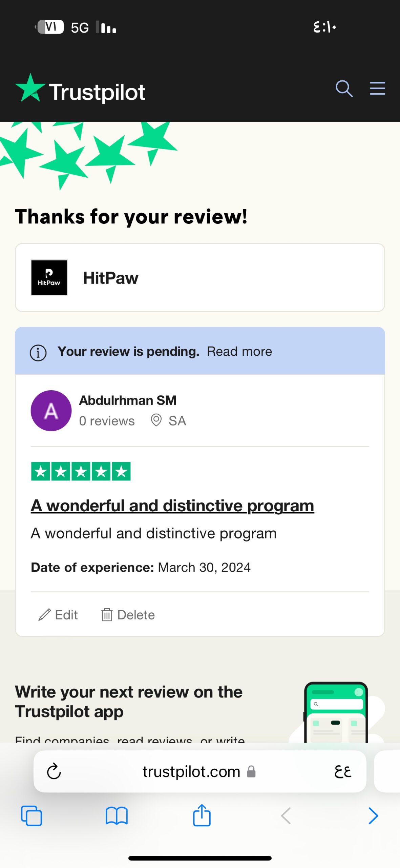
Task: Tap the trustpilot.com address bar
Action: pos(200,771)
